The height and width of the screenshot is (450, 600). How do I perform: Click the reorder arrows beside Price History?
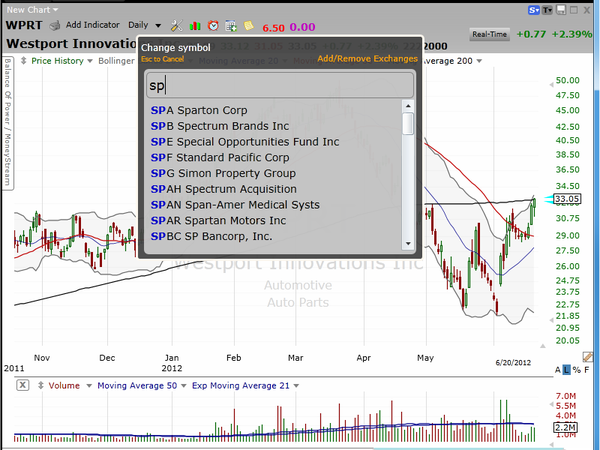[x=24, y=61]
